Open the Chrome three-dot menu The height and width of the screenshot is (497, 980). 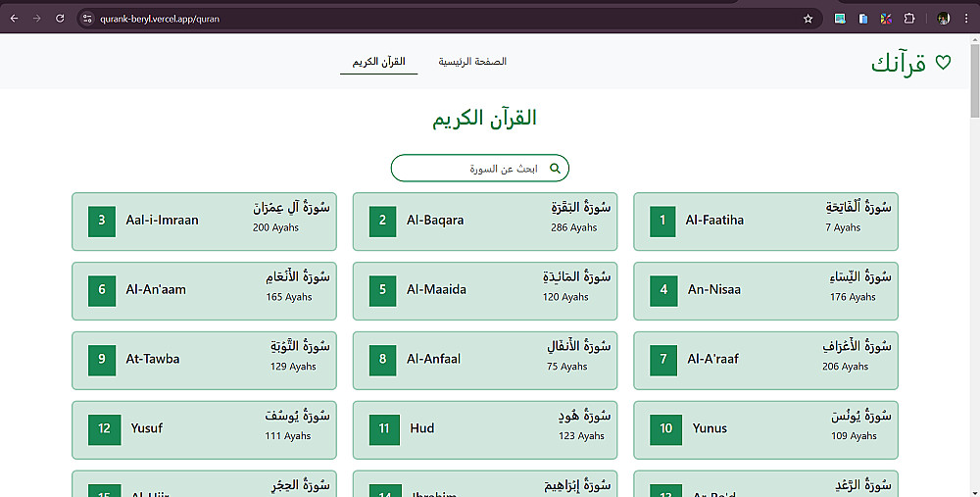point(966,19)
